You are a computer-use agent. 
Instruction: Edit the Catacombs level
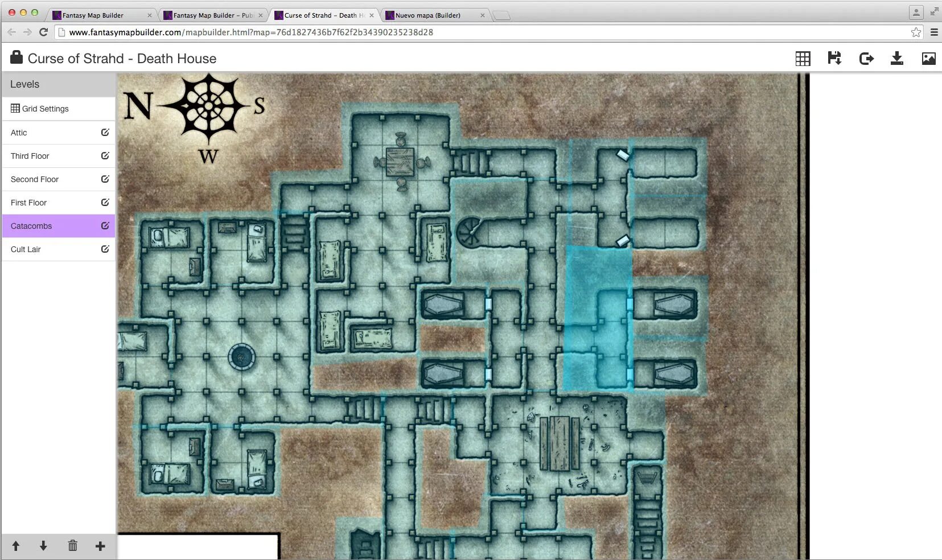[105, 225]
